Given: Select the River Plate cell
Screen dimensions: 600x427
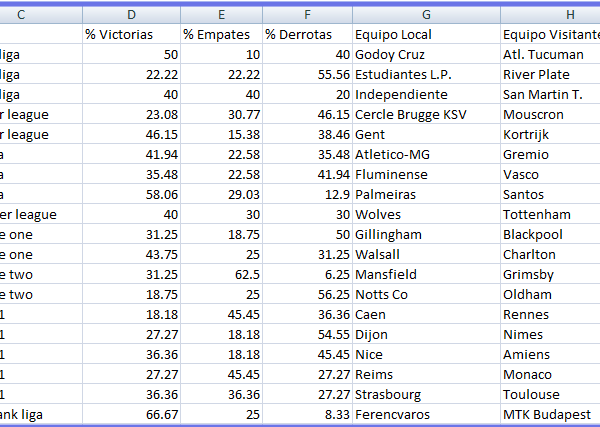Looking at the screenshot, I should 550,74.
